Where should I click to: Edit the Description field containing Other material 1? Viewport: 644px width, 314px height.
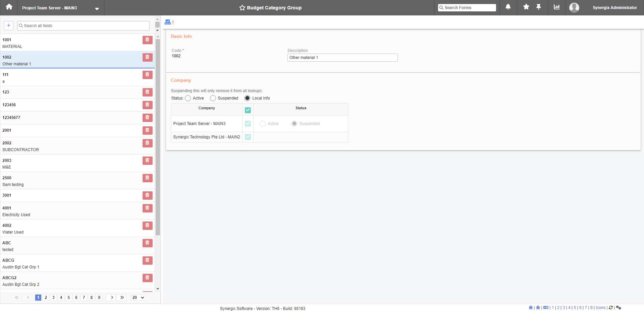click(x=342, y=57)
